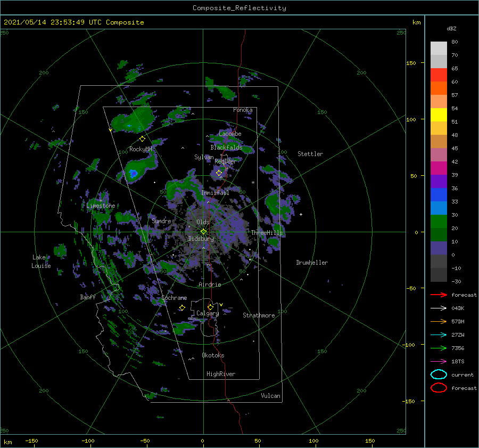Select the orange 57DM arrow icon

(x=439, y=321)
